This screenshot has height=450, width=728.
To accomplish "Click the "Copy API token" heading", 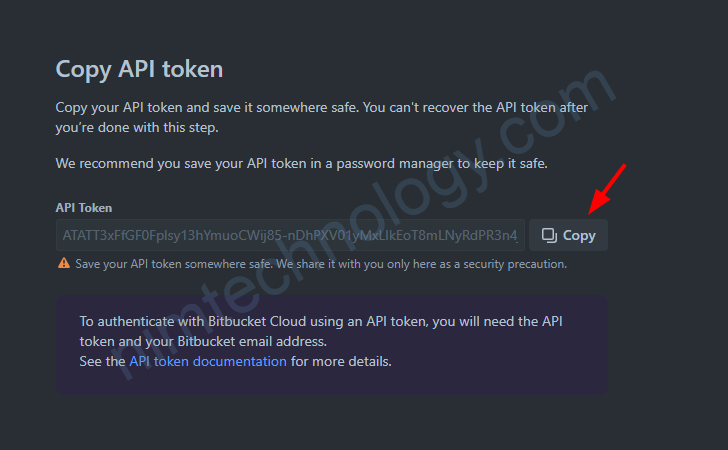I will click(x=139, y=69).
